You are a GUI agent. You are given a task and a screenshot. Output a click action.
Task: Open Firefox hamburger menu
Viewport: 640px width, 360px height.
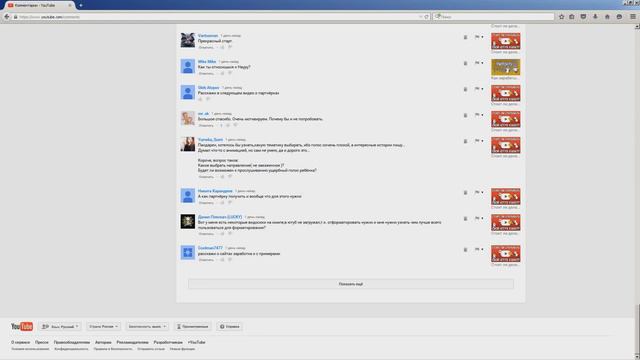(633, 17)
